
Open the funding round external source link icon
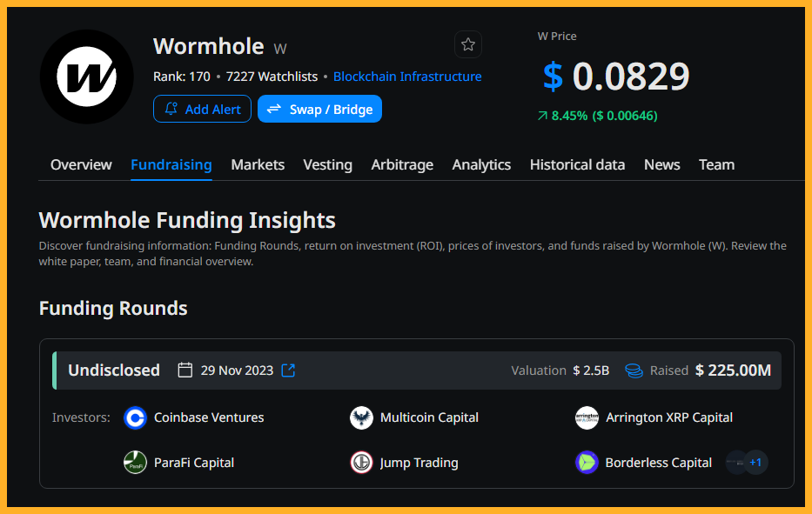coord(288,370)
